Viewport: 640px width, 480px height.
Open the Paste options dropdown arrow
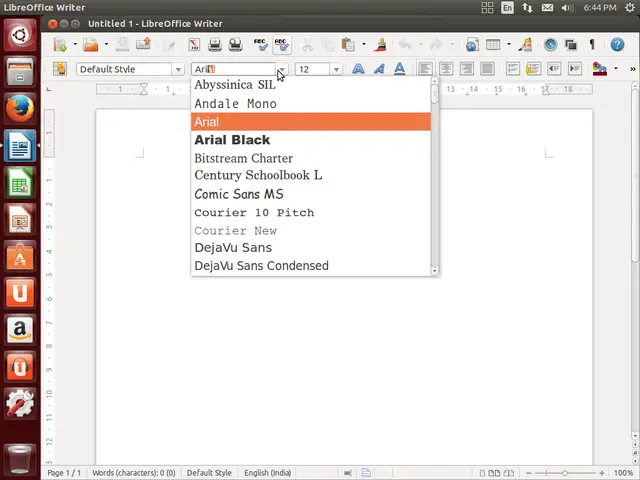pos(364,44)
